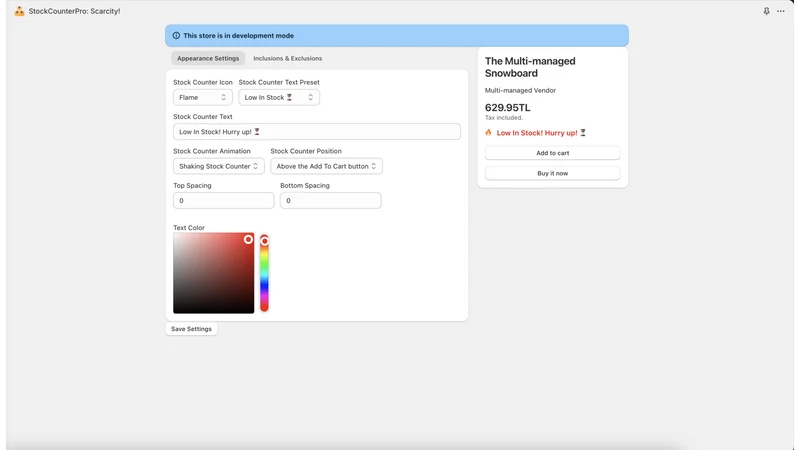Click the color picker circle handle
This screenshot has width=800, height=450.
click(x=248, y=239)
